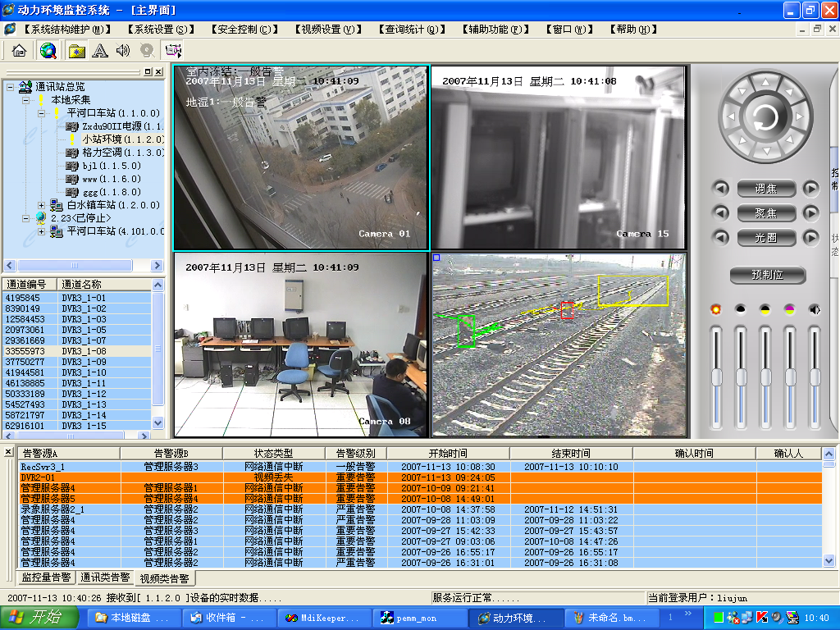The width and height of the screenshot is (840, 630).
Task: Click the yellow folder toolbar icon
Action: click(x=77, y=51)
